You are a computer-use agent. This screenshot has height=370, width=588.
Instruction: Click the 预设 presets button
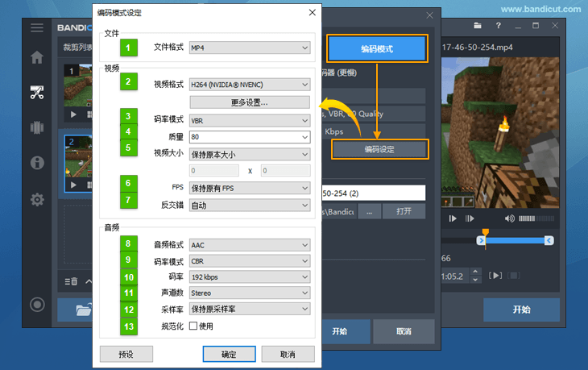pyautogui.click(x=126, y=354)
